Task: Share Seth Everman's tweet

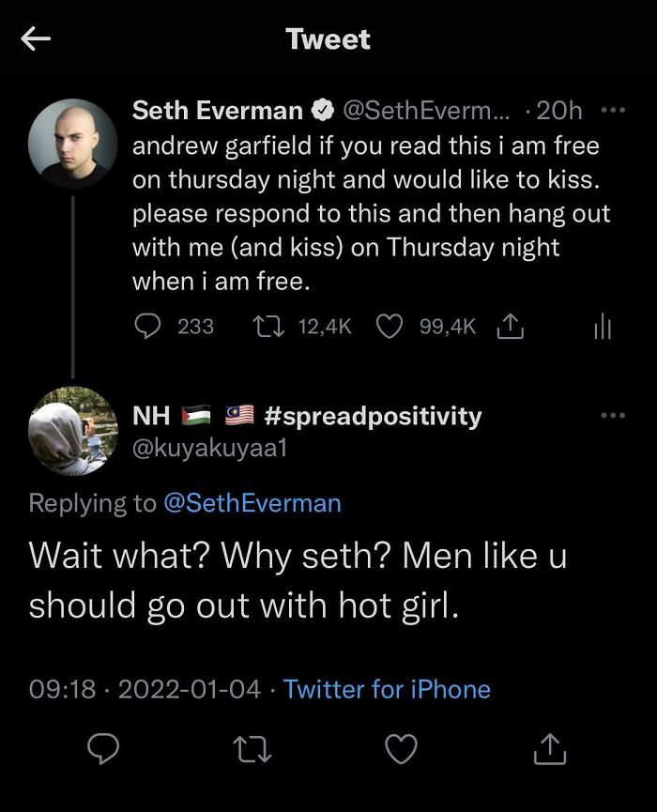Action: pyautogui.click(x=507, y=326)
